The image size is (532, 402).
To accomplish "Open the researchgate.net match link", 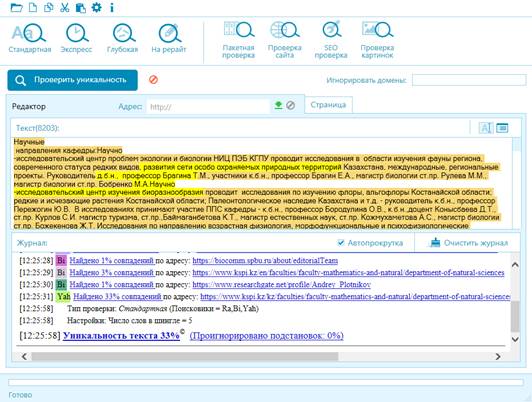I will click(x=282, y=284).
